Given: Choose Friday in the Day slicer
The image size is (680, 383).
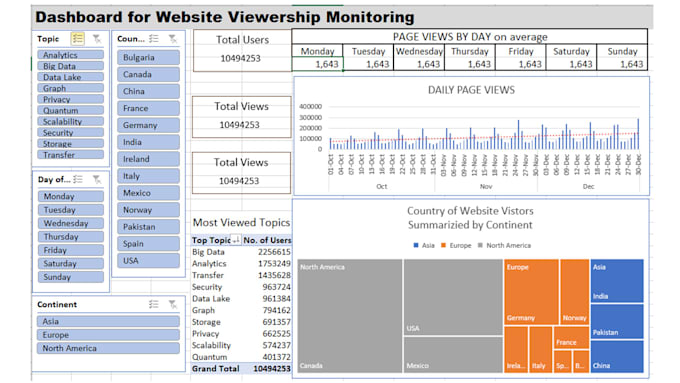Looking at the screenshot, I should [x=71, y=250].
